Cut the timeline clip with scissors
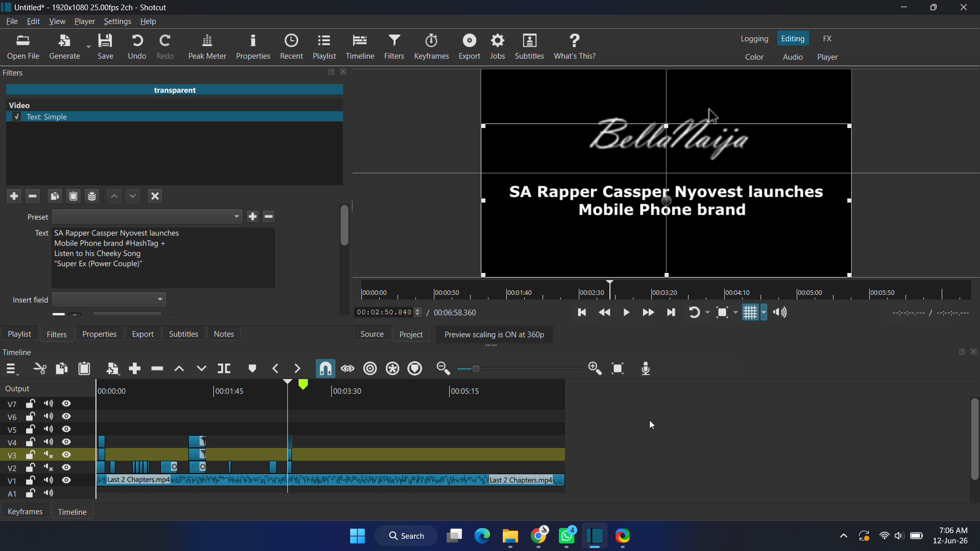The image size is (980, 551). pyautogui.click(x=39, y=368)
